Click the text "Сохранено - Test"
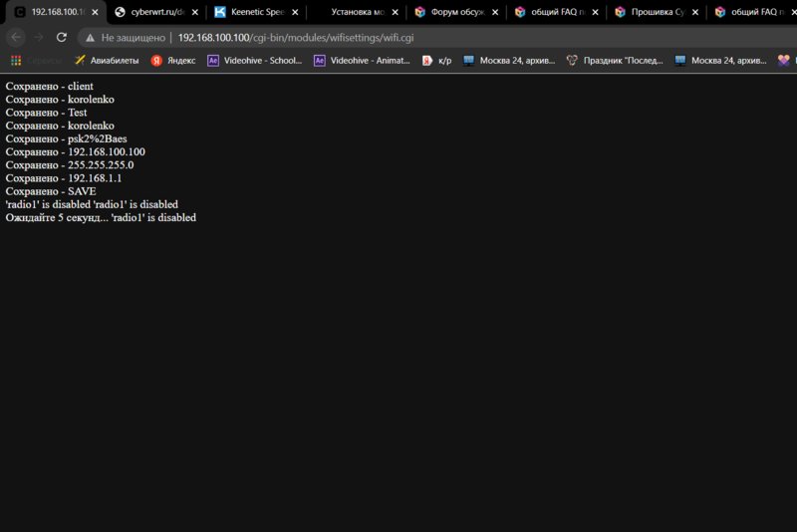The width and height of the screenshot is (797, 532). [x=46, y=113]
